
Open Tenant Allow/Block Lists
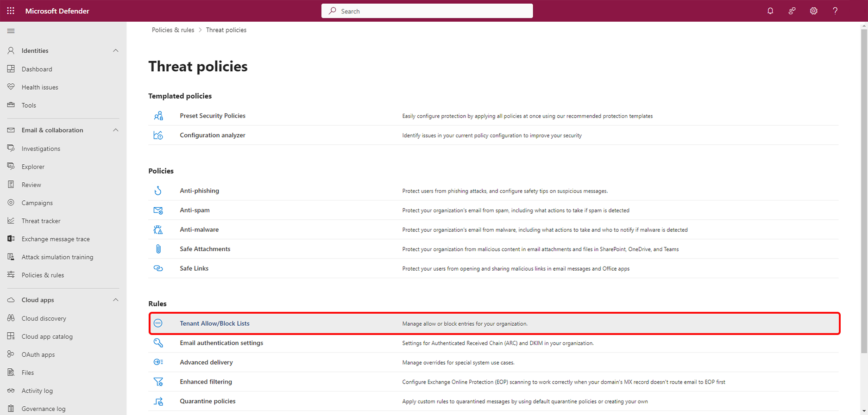pos(214,323)
